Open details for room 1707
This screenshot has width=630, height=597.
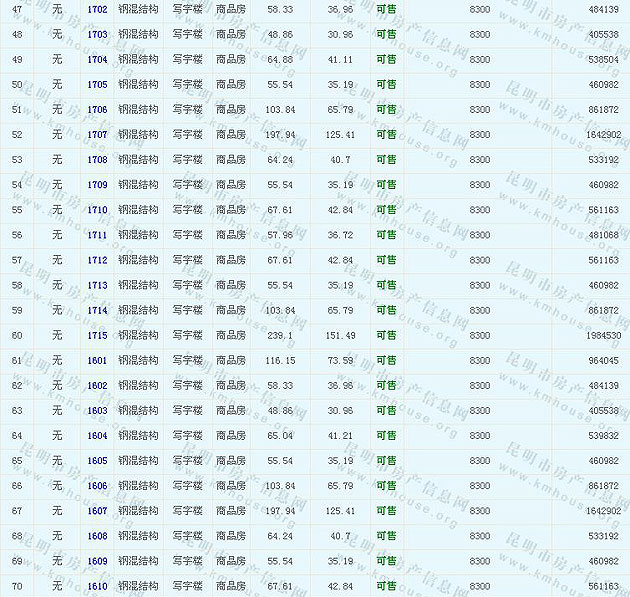(97, 134)
